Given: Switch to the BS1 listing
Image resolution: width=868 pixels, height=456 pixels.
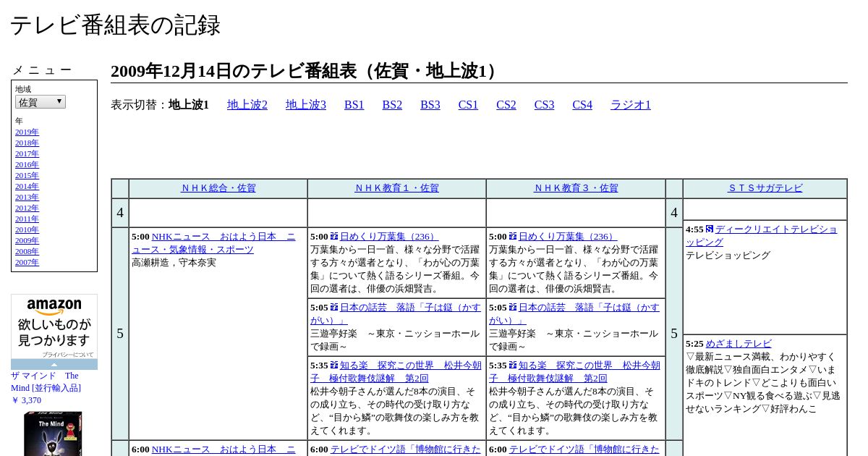Looking at the screenshot, I should coord(354,105).
